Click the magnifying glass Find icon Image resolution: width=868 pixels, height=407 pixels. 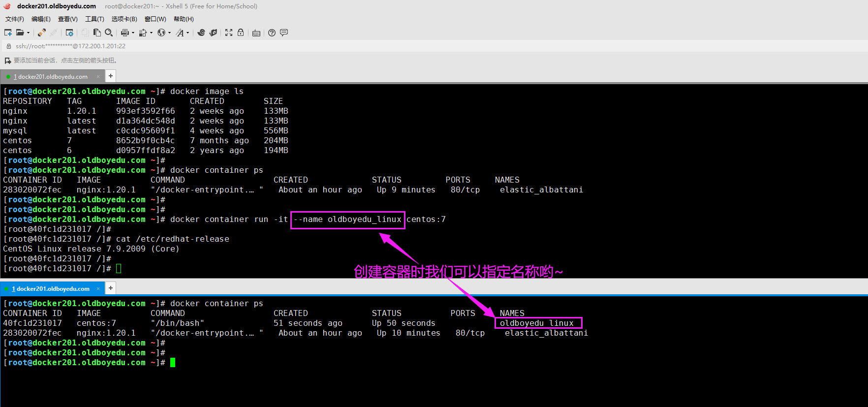pos(109,32)
